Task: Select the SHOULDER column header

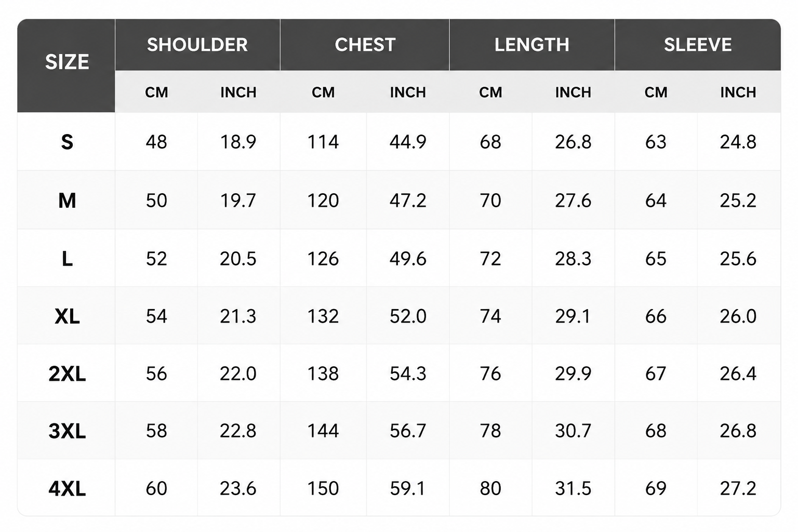Action: coord(197,45)
